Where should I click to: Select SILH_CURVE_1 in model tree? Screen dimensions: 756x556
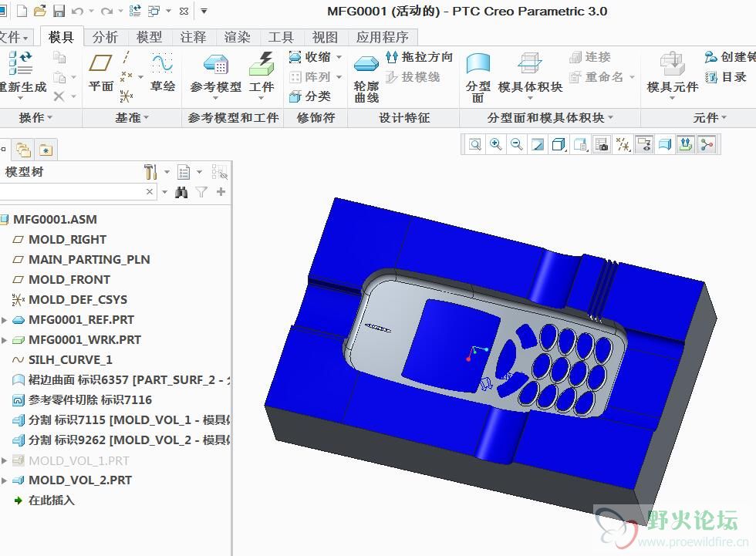[x=70, y=360]
